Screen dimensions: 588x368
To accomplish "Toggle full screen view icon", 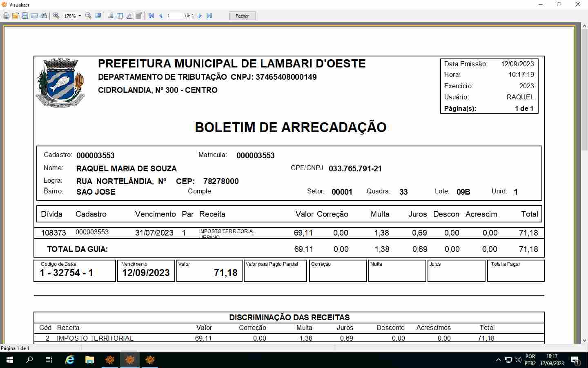I will pyautogui.click(x=98, y=16).
